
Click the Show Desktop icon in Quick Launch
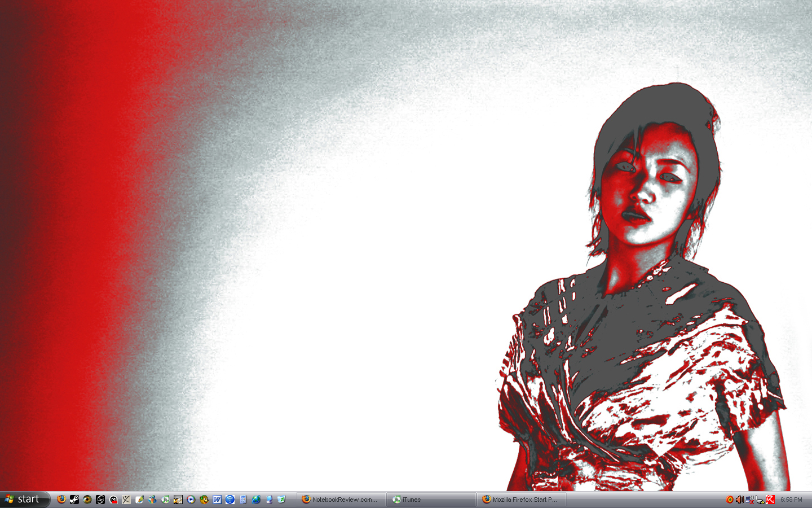[269, 500]
